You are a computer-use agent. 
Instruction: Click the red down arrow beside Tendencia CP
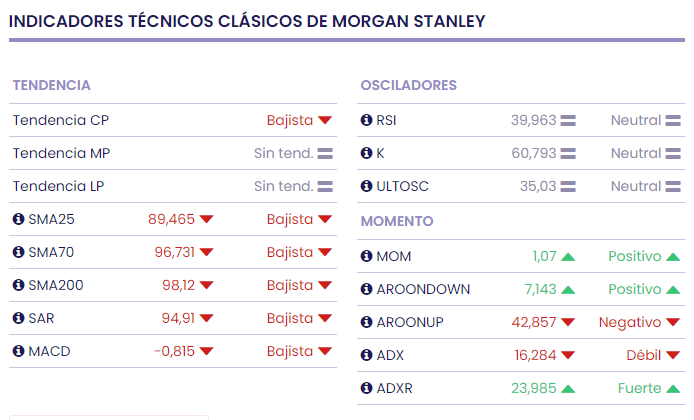click(x=325, y=121)
